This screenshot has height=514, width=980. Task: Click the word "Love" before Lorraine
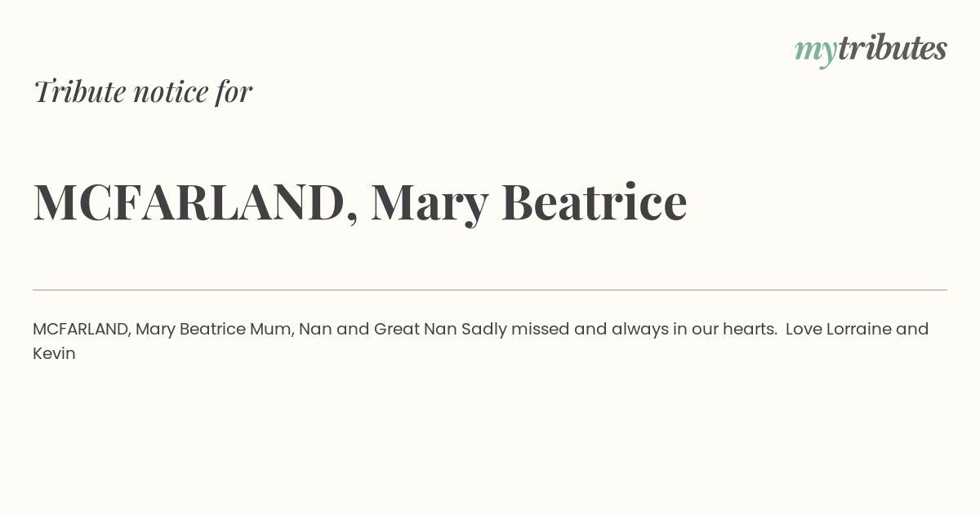point(804,329)
